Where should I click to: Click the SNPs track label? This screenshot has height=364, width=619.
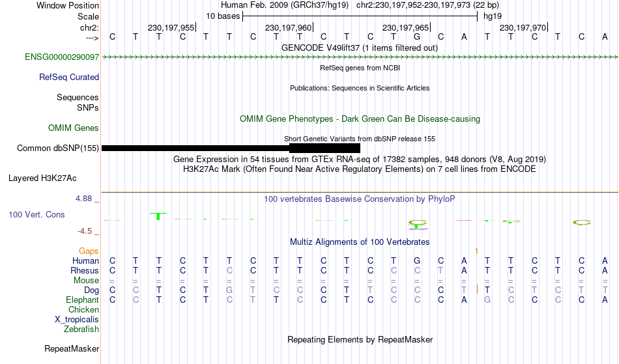[x=88, y=107]
